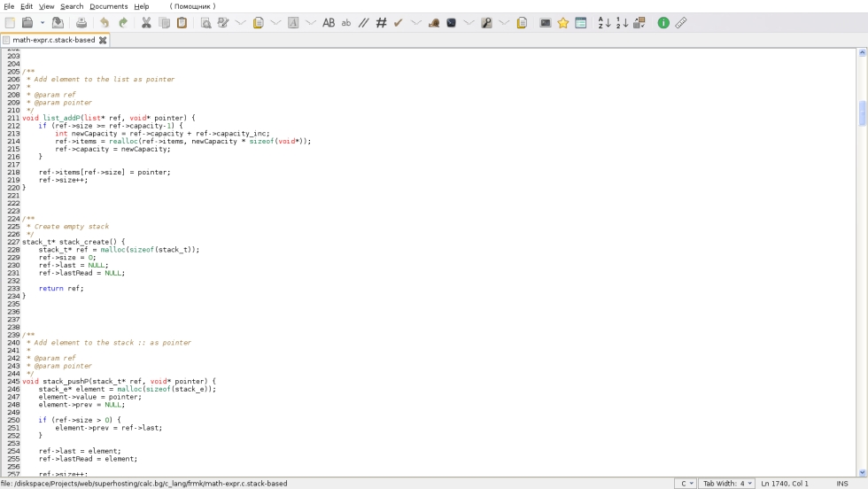Click the ruler icon in toolbar
The height and width of the screenshot is (489, 868).
[681, 23]
